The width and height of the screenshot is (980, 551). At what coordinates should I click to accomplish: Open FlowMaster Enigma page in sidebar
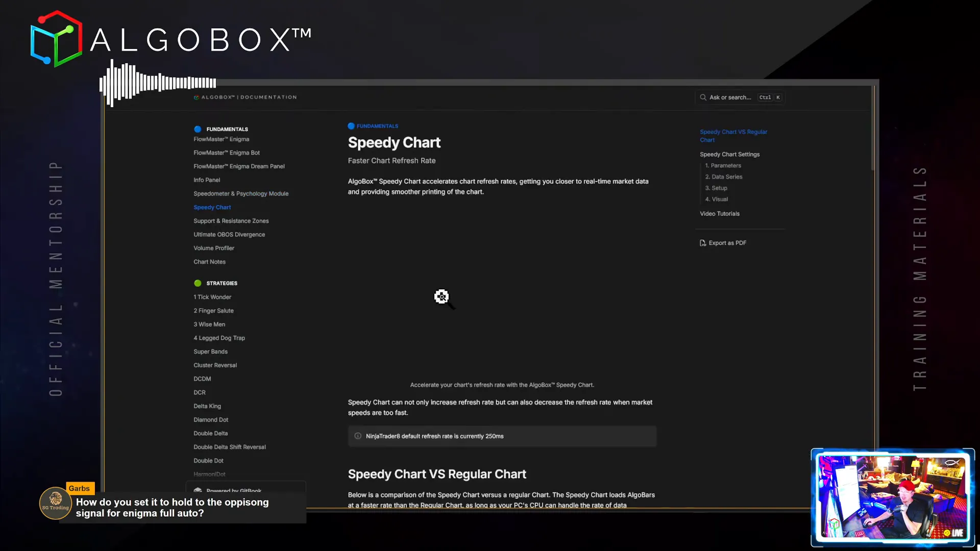coord(222,139)
